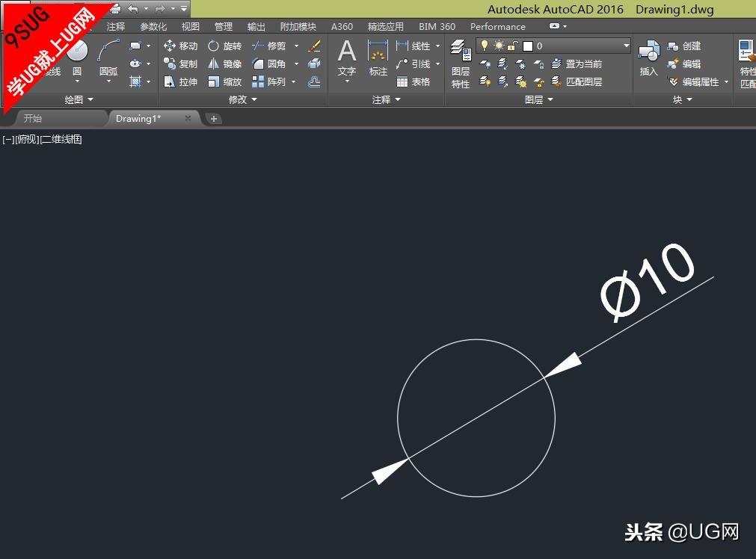This screenshot has width=756, height=559.
Task: Open the layer list dropdown
Action: 627,46
